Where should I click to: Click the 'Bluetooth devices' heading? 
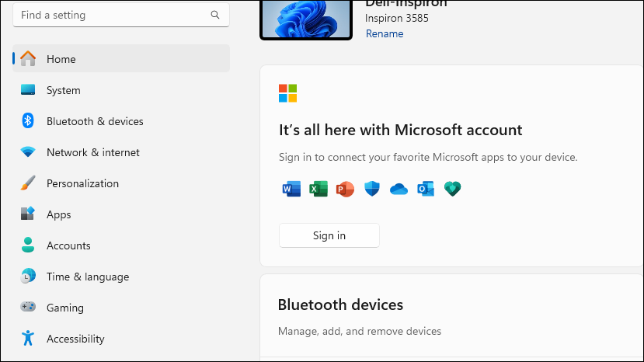pyautogui.click(x=340, y=305)
